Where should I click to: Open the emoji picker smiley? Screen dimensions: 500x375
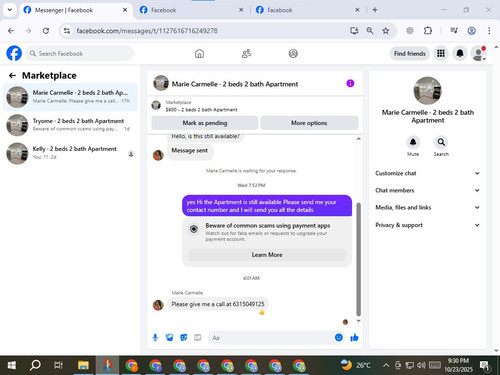(x=339, y=338)
